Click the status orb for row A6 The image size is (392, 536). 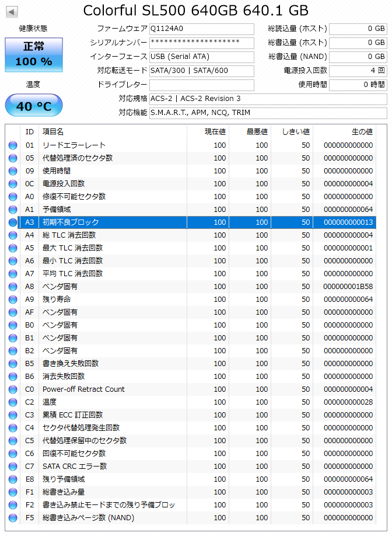[x=13, y=261]
